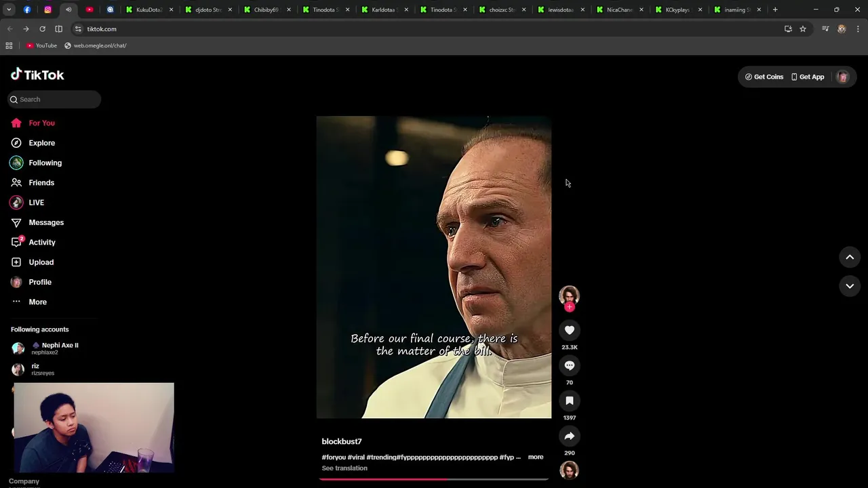Click the Upload sidebar item
Screen dimensions: 868x488
click(32, 262)
